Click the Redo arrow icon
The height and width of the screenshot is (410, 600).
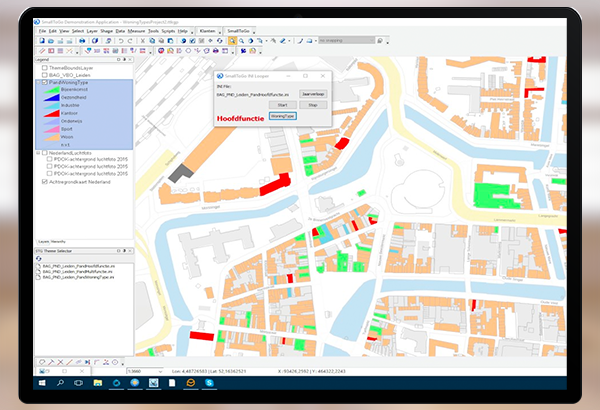pos(130,41)
